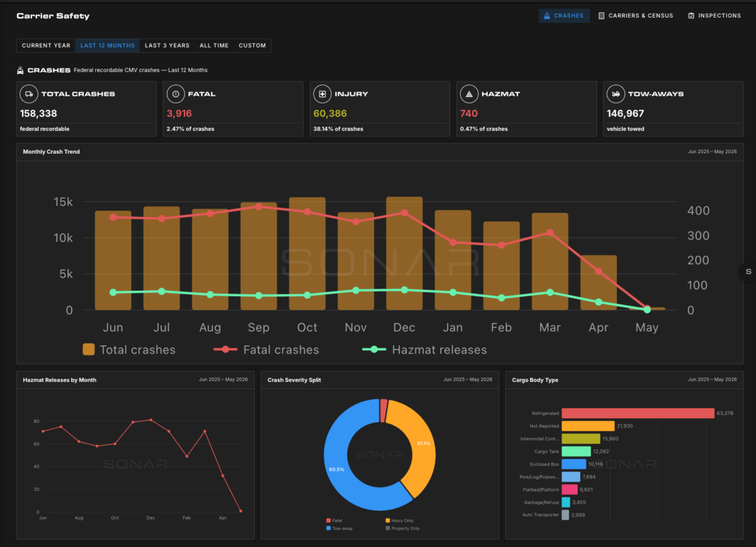Viewport: 756px width, 547px height.
Task: Click the Cargo Tank bar
Action: coord(576,451)
